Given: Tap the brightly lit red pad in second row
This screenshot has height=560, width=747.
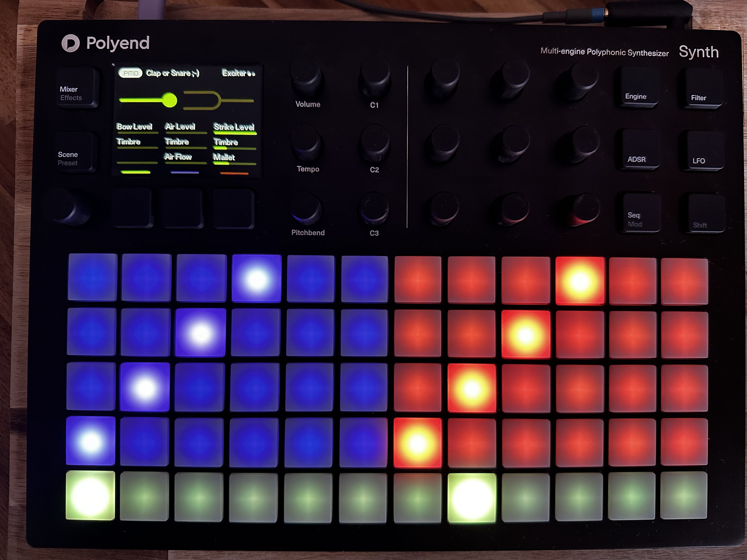Looking at the screenshot, I should 526,334.
